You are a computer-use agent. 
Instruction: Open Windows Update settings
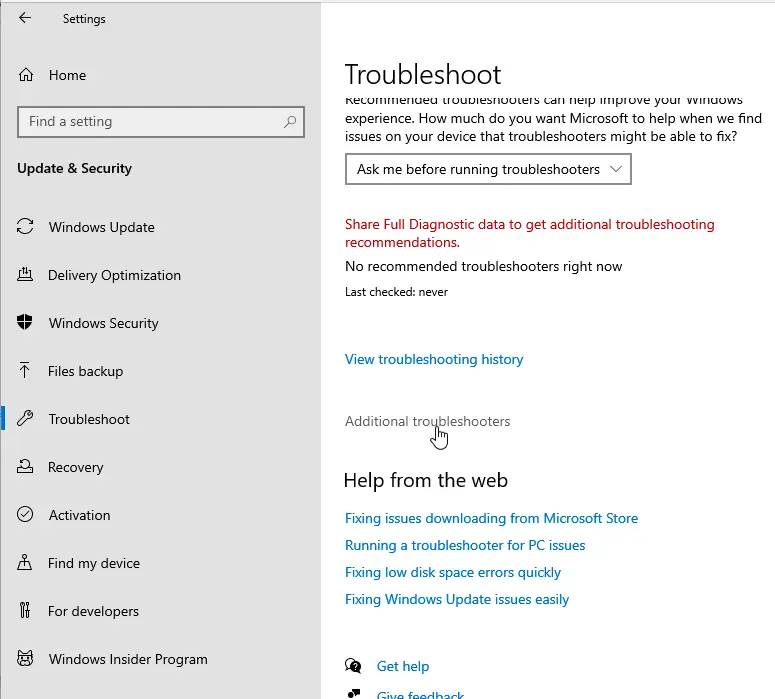point(101,227)
